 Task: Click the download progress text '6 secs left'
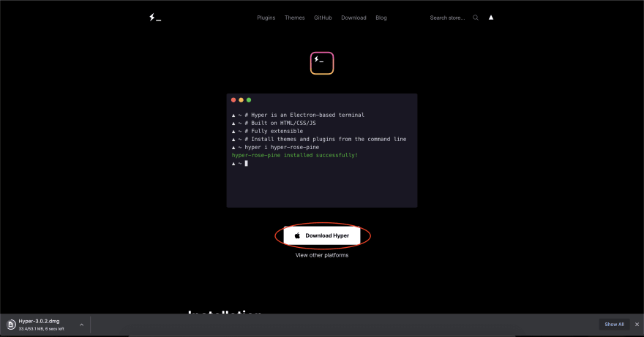(x=55, y=329)
